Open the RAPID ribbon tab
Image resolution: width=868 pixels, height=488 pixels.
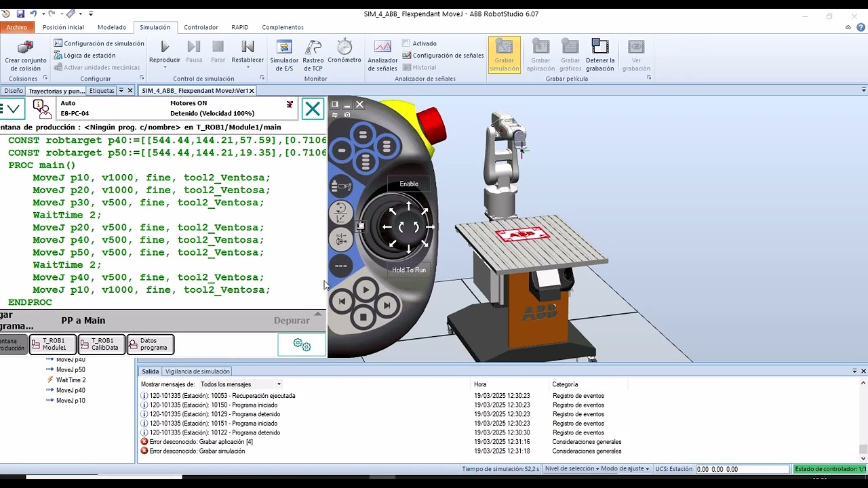240,27
